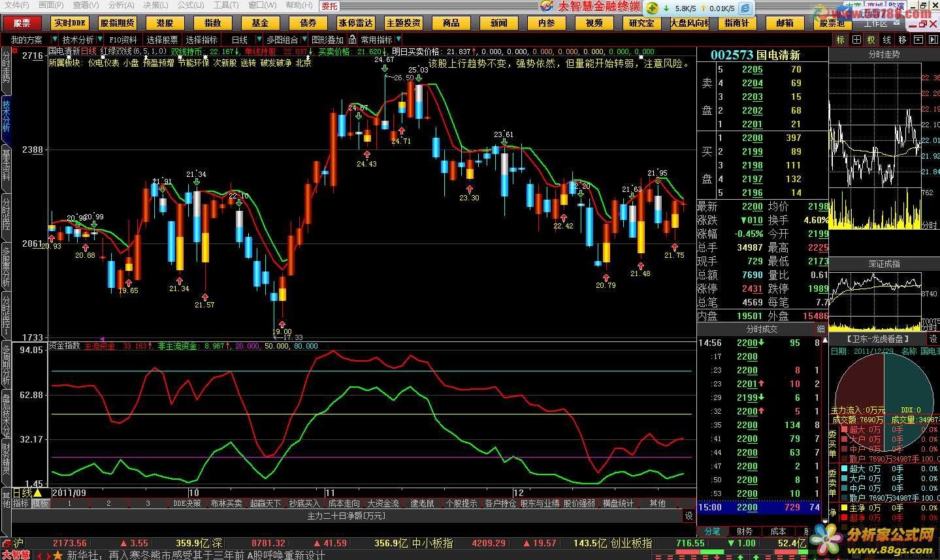Click the 股票 red button
Screen dimensions: 940x560
[x=22, y=23]
